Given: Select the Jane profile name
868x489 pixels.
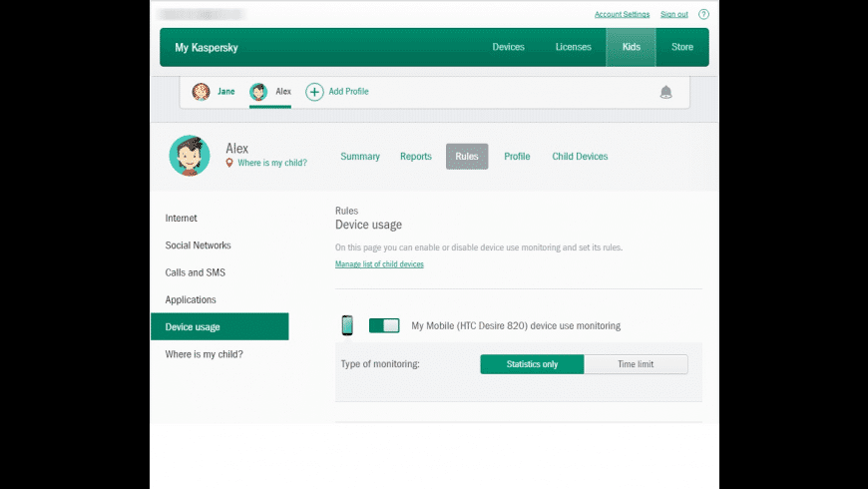Looking at the screenshot, I should 225,92.
